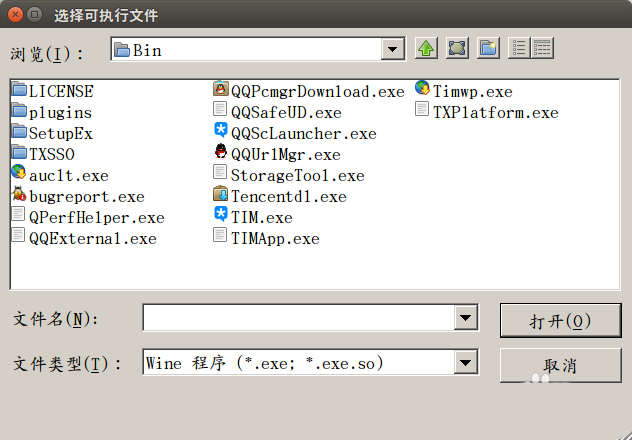Image resolution: width=632 pixels, height=440 pixels.
Task: Close the 选择可执行文件 dialog window
Action: point(15,15)
